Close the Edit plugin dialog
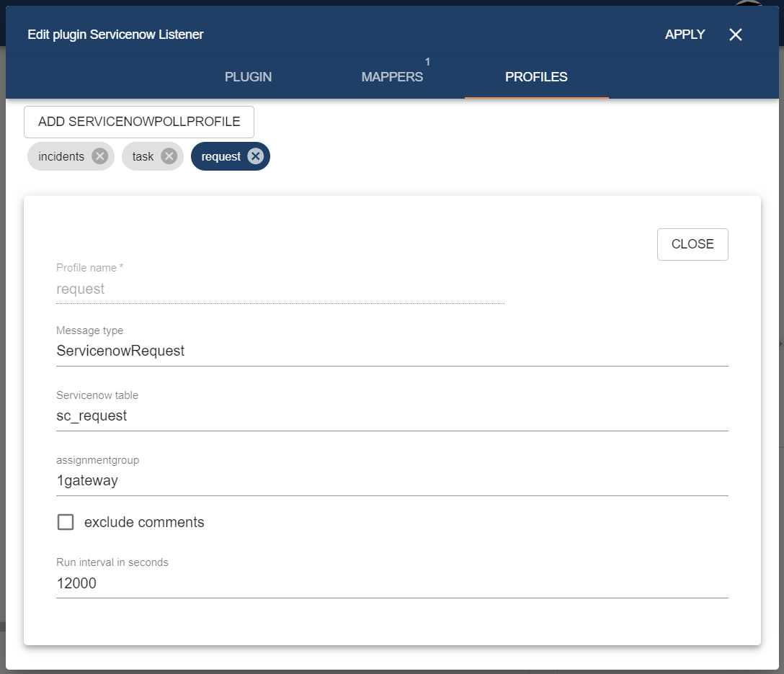Image resolution: width=784 pixels, height=674 pixels. 735,35
